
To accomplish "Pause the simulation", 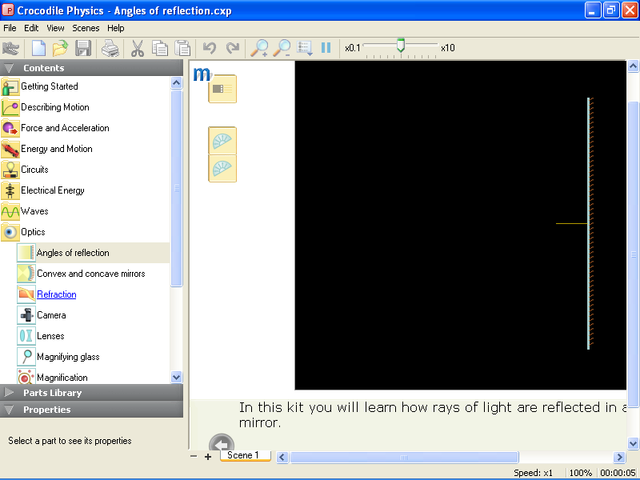I will point(326,48).
